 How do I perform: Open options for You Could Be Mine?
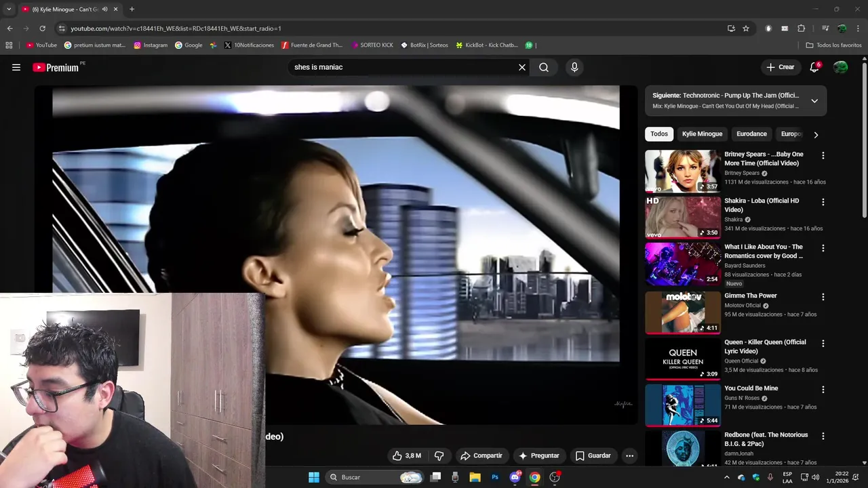(823, 390)
